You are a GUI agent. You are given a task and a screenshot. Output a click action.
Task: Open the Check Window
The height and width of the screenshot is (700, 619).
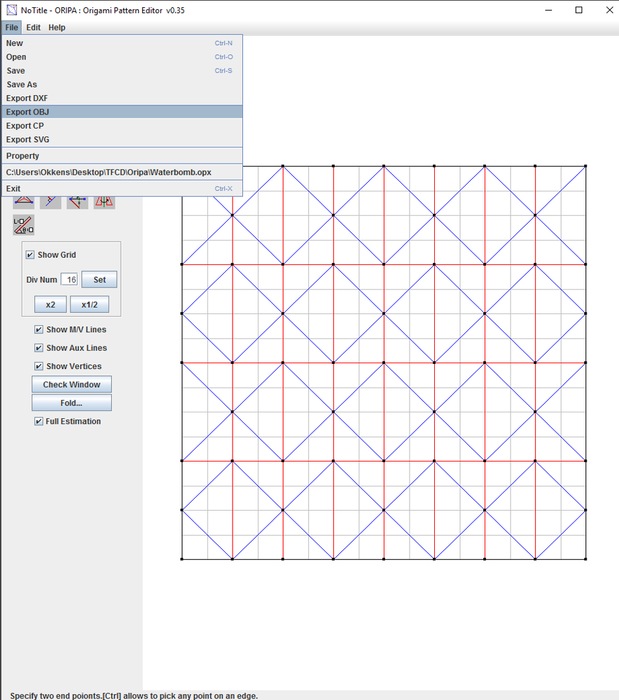(x=71, y=384)
